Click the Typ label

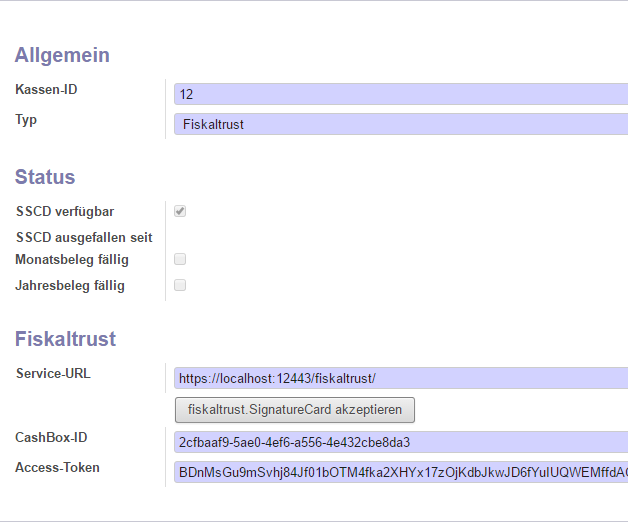(26, 120)
